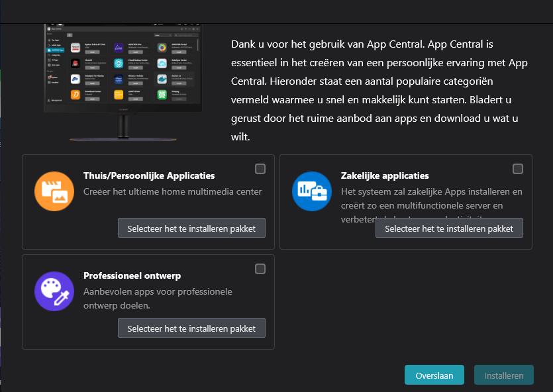Click the Zakelijke description starting 'Het systeem zal'
Viewport: 553px width, 392px height.
(x=432, y=205)
